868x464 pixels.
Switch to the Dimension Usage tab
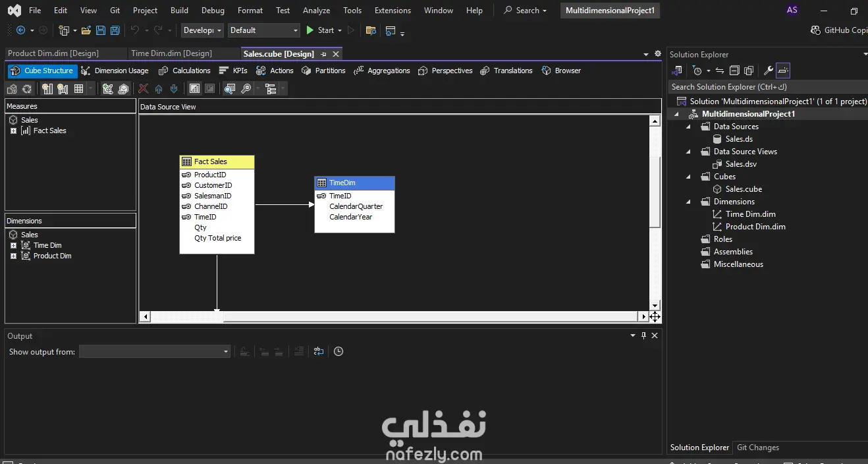coord(115,71)
